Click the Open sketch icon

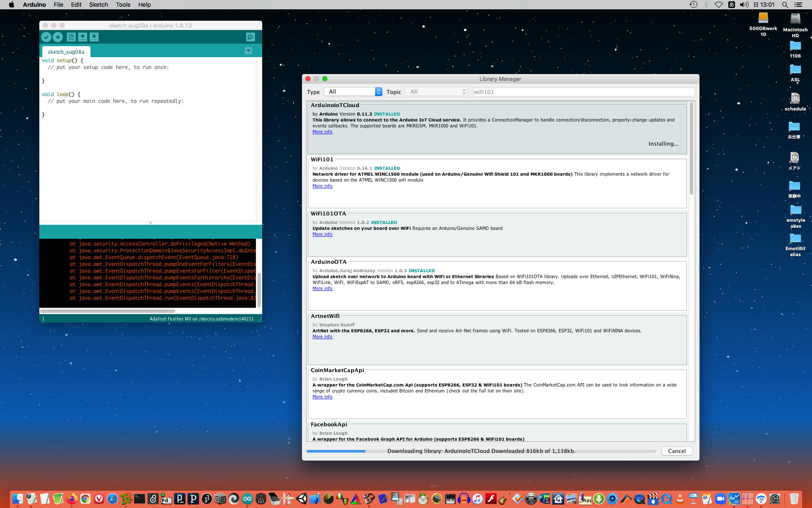tap(82, 37)
